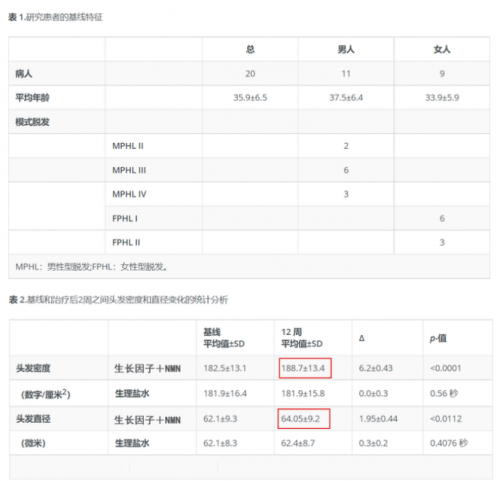Select the MPHL IV cell
This screenshot has height=481, width=500.
(x=129, y=194)
